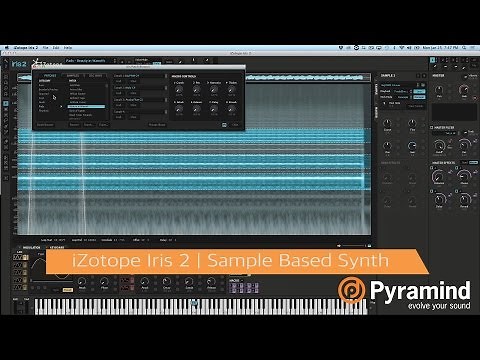The image size is (480, 360).
Task: Click the highlighted selection tool in the left toolbar
Action: pyautogui.click(x=6, y=104)
